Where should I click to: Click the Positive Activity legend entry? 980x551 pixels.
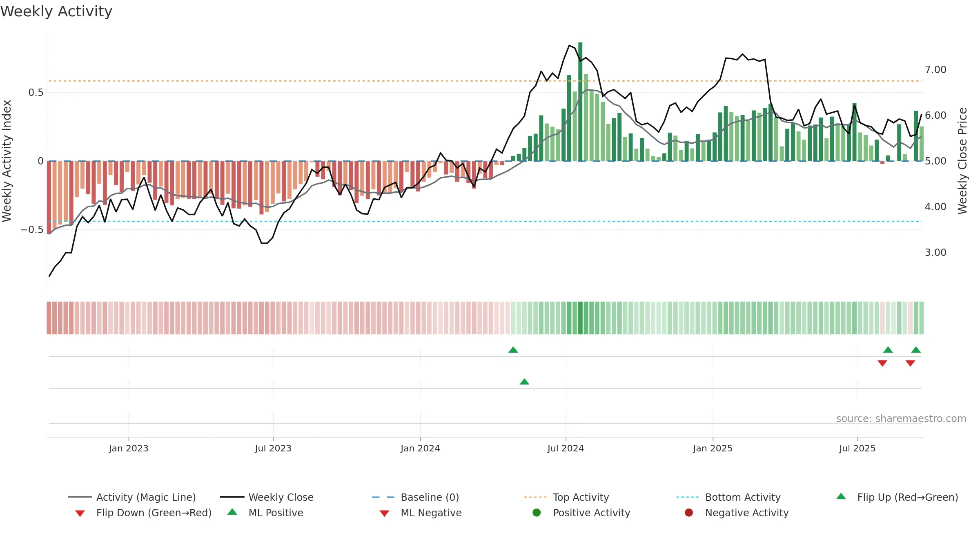[x=581, y=513]
